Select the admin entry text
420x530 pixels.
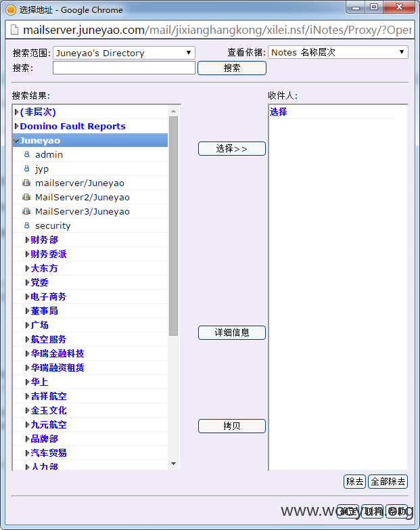point(49,154)
